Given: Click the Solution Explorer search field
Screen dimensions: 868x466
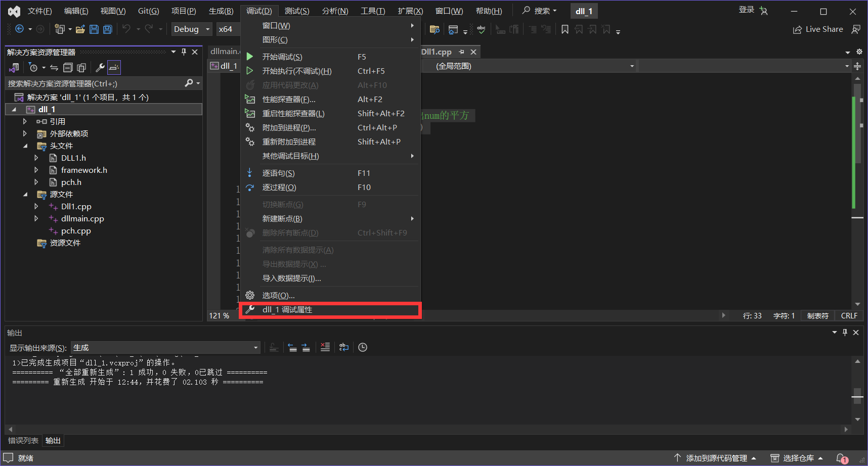Looking at the screenshot, I should click(95, 83).
